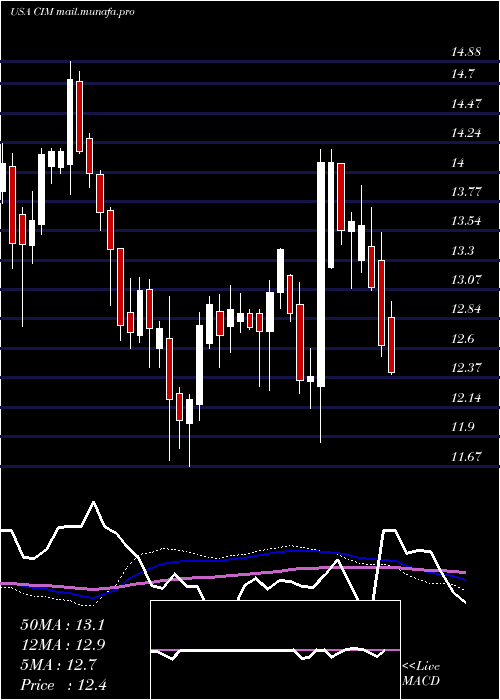Image resolution: width=500 pixels, height=700 pixels.
Task: Click the 12MA : 12.9 readout
Action: tap(62, 645)
